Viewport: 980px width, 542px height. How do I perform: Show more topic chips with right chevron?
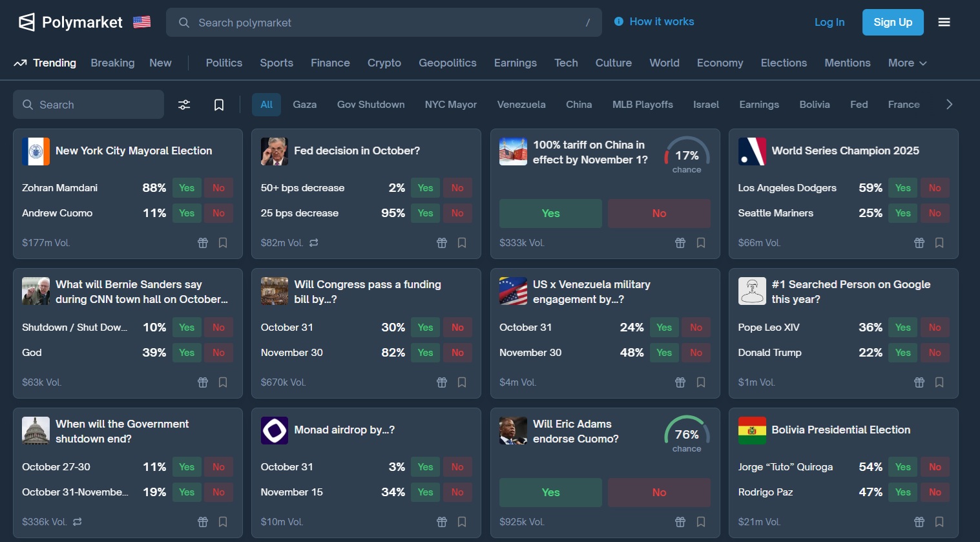tap(949, 105)
